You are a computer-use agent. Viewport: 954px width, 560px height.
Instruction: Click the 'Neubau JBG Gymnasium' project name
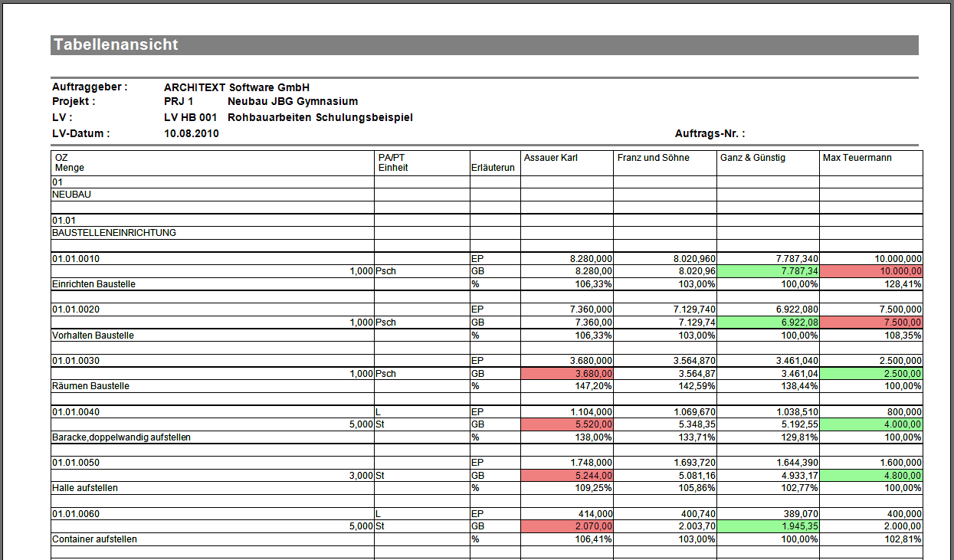click(293, 101)
